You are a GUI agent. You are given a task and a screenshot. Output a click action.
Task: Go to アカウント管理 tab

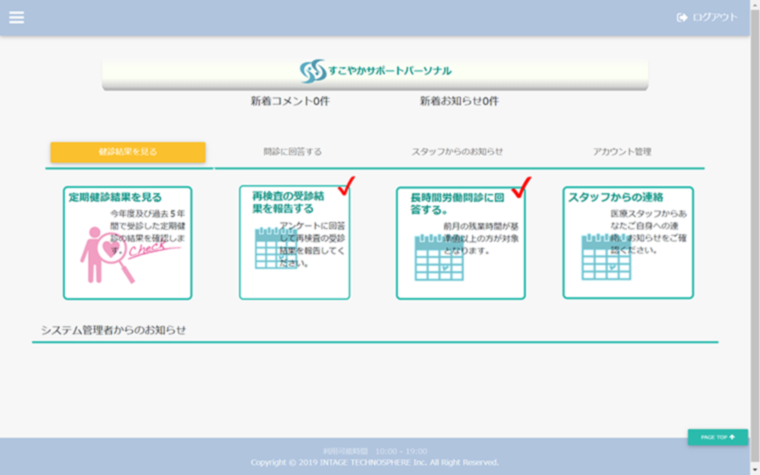[621, 152]
